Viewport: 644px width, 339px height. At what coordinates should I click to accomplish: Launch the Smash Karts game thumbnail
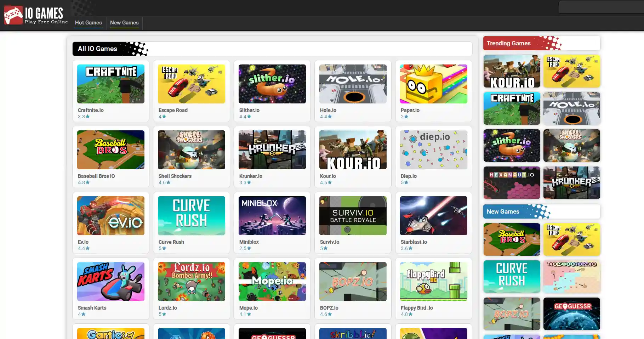point(110,282)
